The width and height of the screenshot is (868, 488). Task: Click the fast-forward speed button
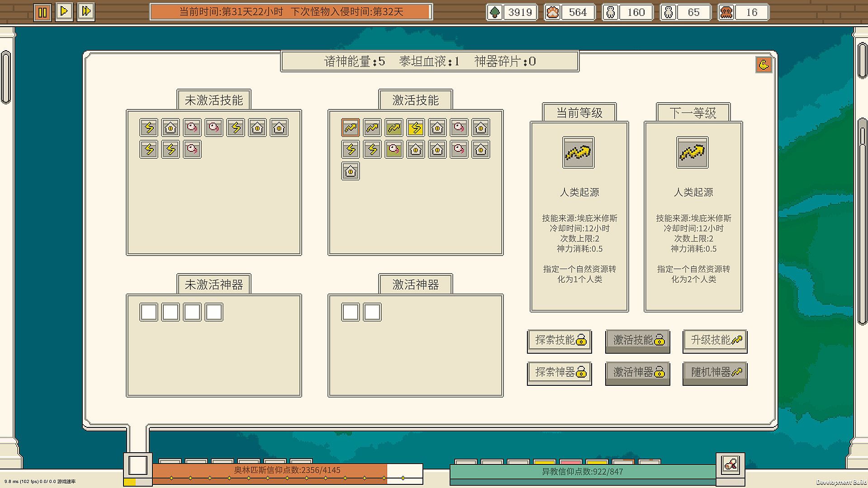coord(86,11)
